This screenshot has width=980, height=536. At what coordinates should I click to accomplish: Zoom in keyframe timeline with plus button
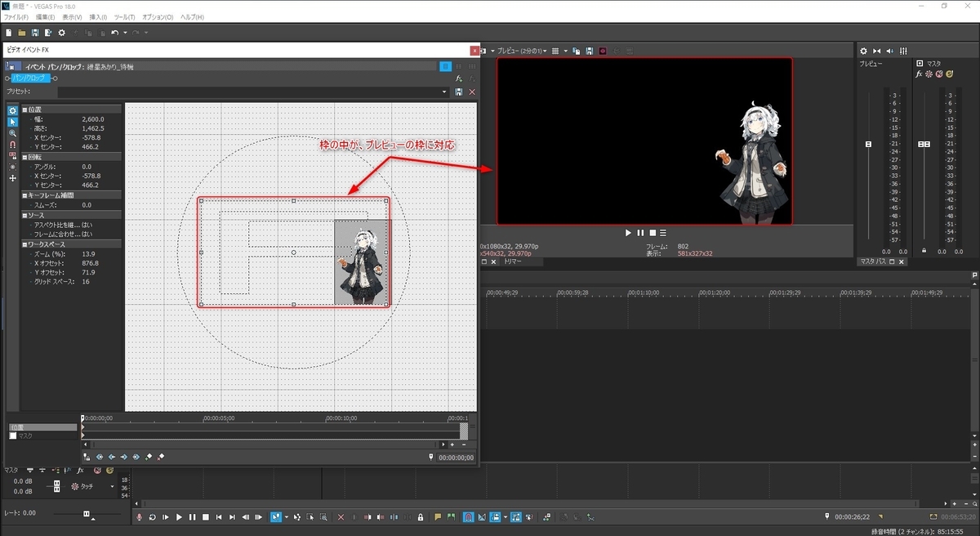[x=452, y=445]
